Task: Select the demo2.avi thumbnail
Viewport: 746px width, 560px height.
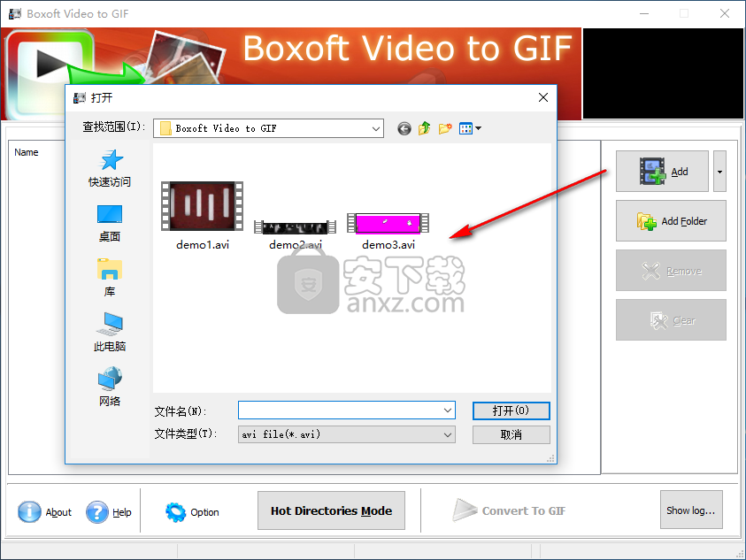Action: (x=295, y=227)
